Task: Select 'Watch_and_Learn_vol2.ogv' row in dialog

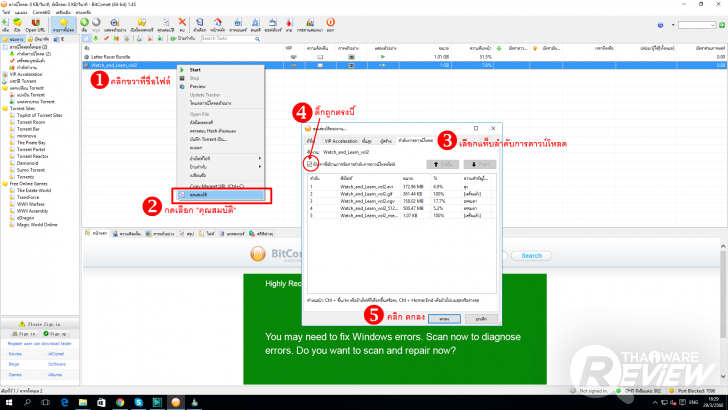Action: click(402, 201)
